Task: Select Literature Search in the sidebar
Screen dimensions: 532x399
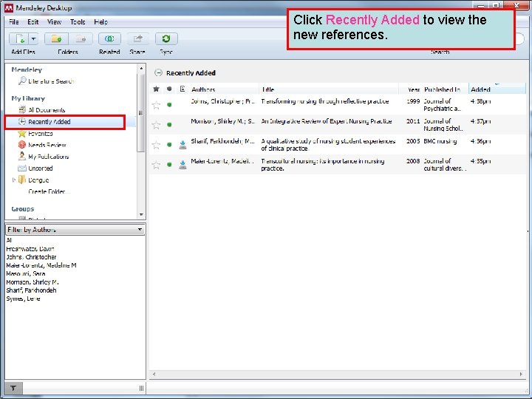Action: [51, 81]
